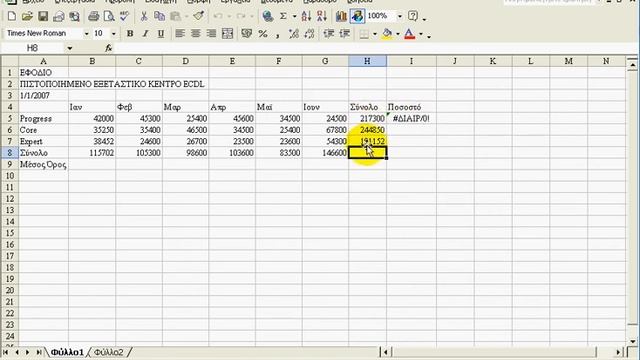Go to first sheet navigation arrow

point(6,352)
